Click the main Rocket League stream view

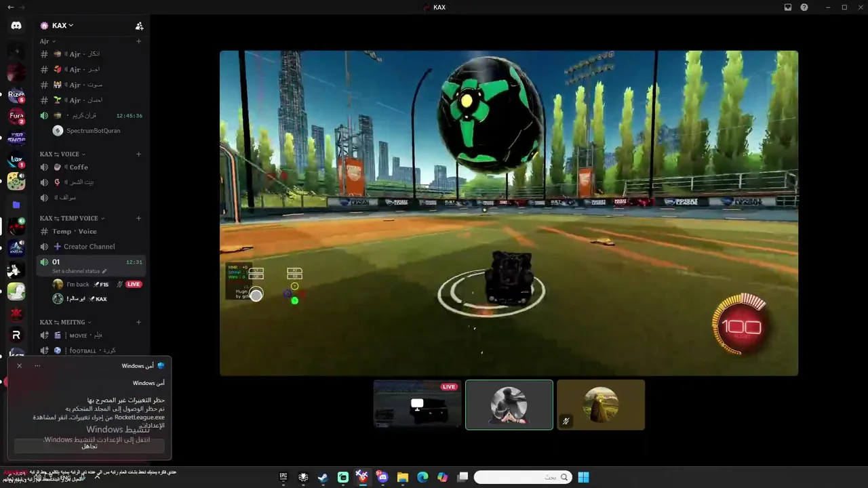[x=509, y=213]
